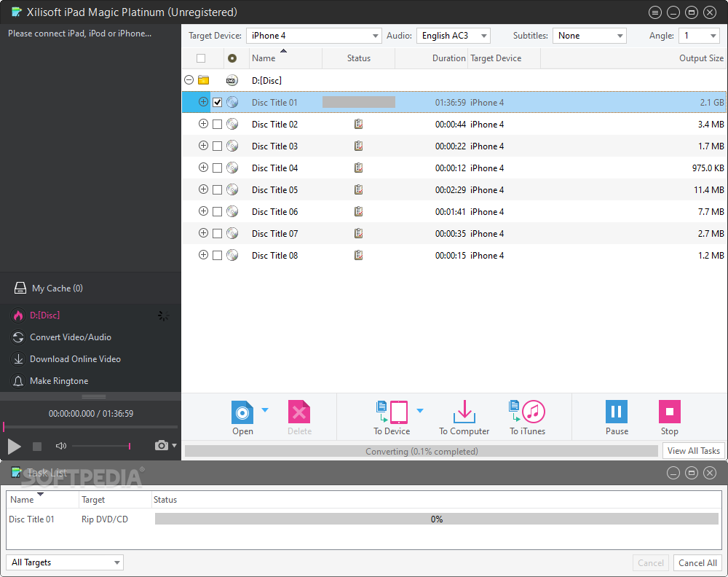Open the arrow beside the Open button
The image size is (728, 577).
pyautogui.click(x=265, y=410)
